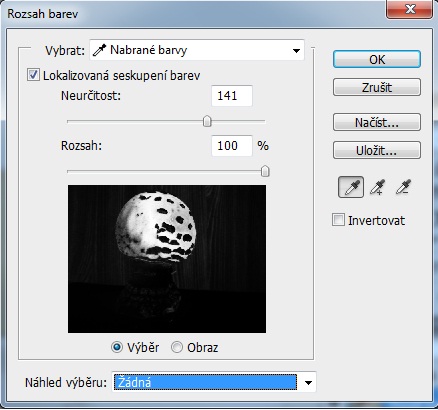Click the Neurčitost value field
438x410 pixels.
click(x=232, y=96)
